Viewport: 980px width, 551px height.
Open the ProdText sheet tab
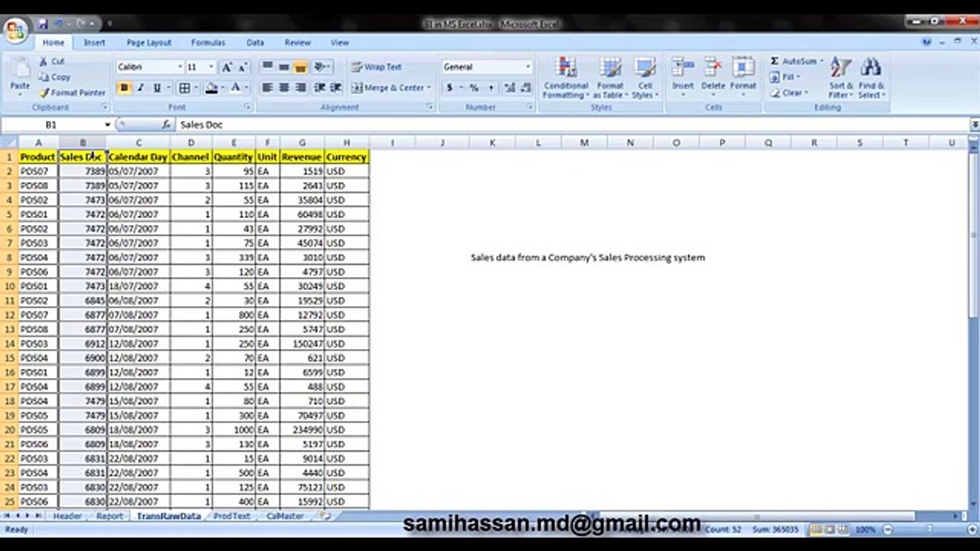(231, 517)
